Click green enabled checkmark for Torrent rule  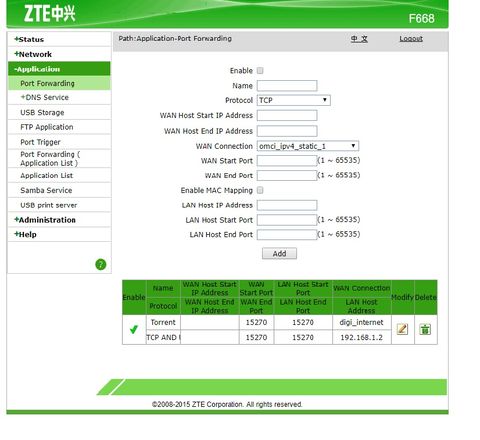(134, 329)
